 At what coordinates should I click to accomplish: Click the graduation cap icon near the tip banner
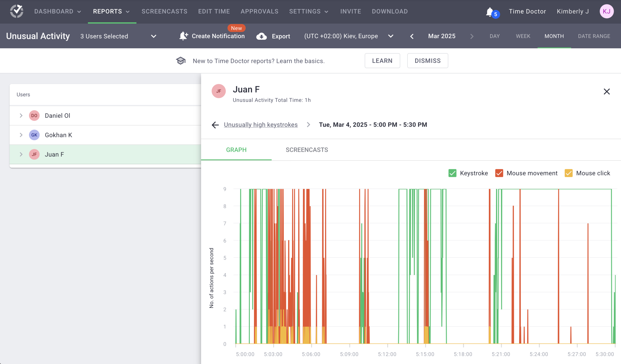[x=181, y=61]
